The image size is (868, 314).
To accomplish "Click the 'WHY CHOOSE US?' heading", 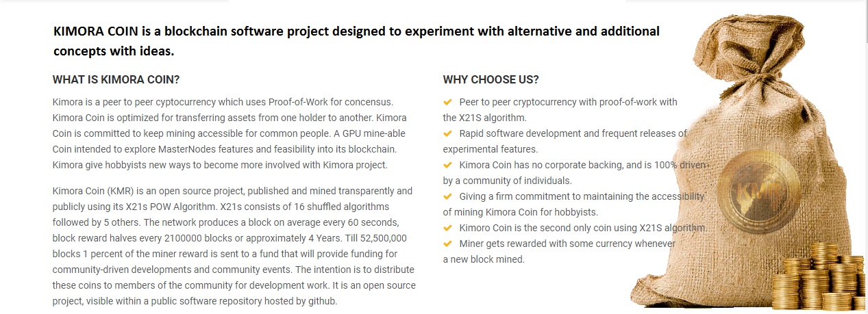I will (491, 80).
